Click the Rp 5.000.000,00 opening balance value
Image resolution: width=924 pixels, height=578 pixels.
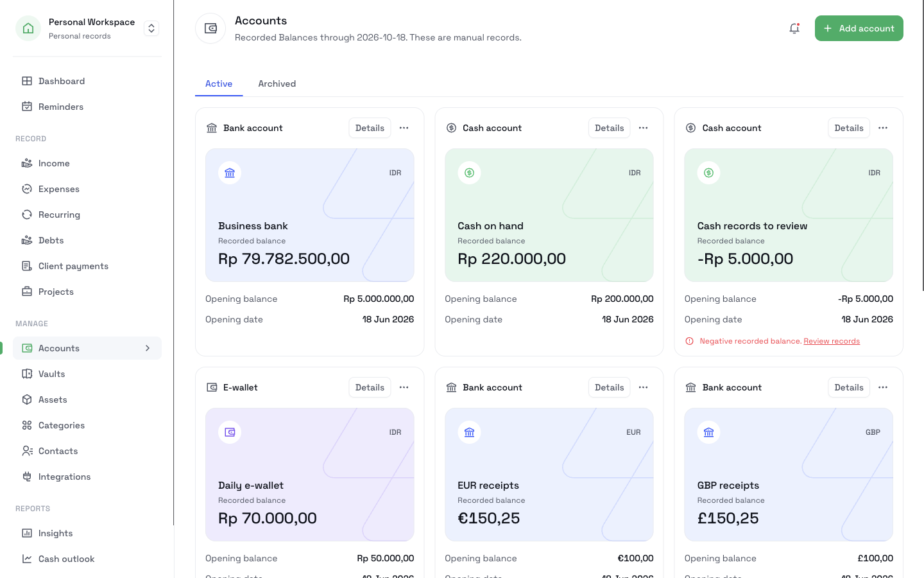(379, 299)
